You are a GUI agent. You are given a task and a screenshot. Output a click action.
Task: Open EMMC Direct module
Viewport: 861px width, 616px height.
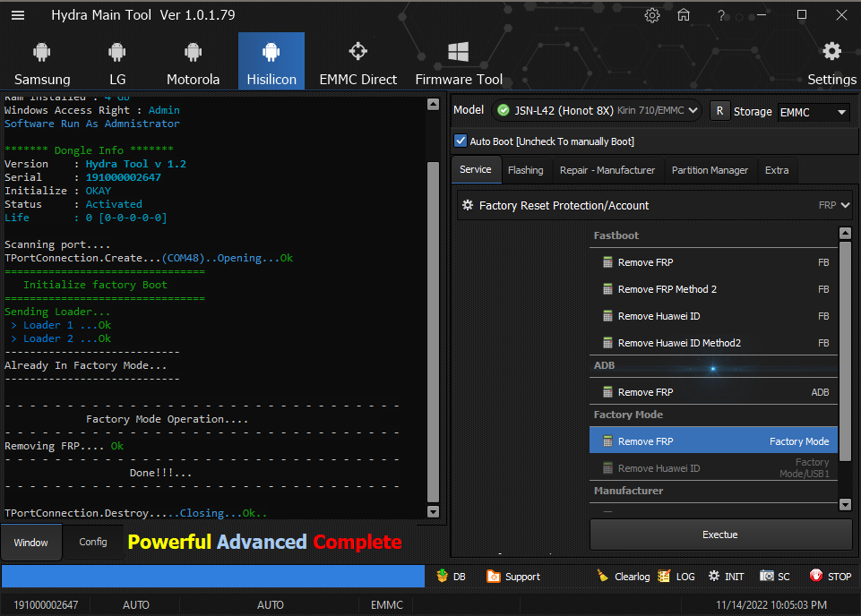357,62
